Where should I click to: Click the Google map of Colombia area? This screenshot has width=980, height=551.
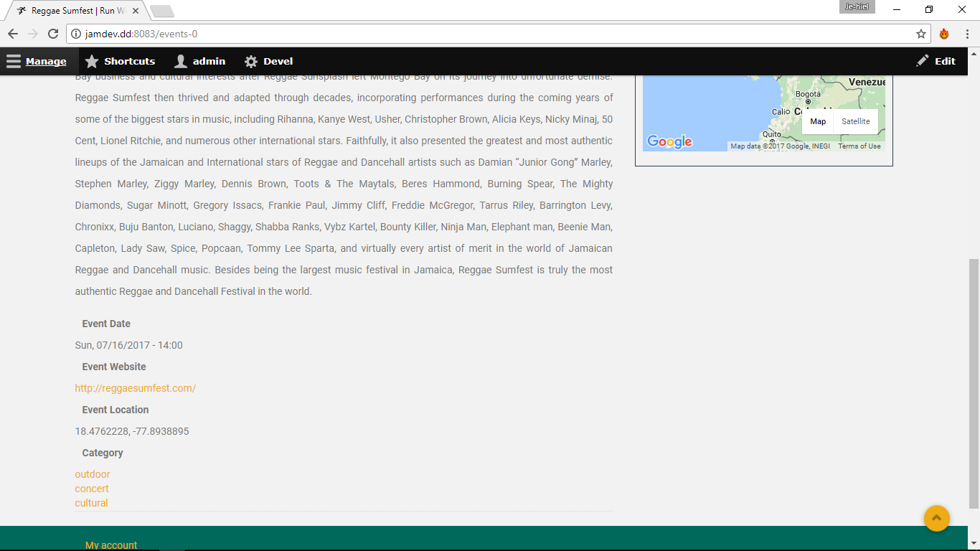point(763,113)
